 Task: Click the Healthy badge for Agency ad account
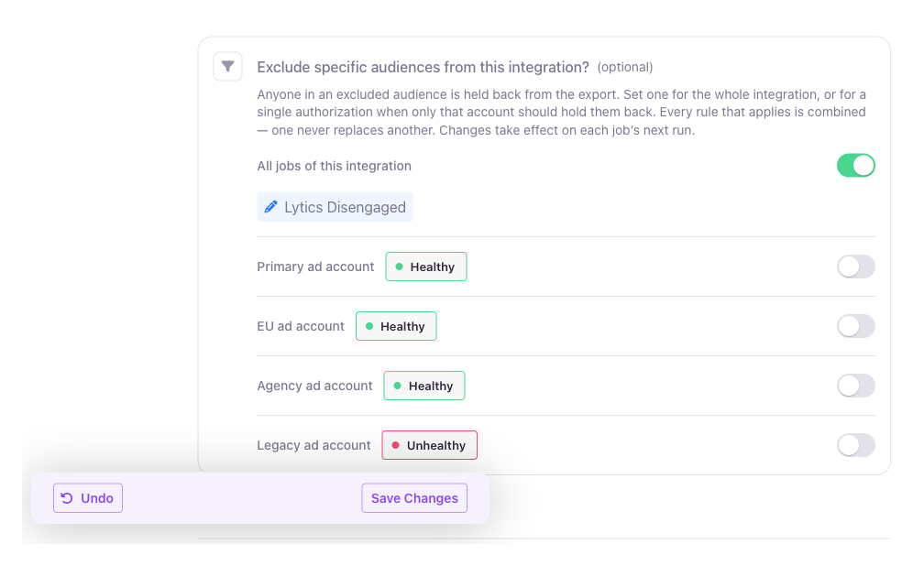424,386
